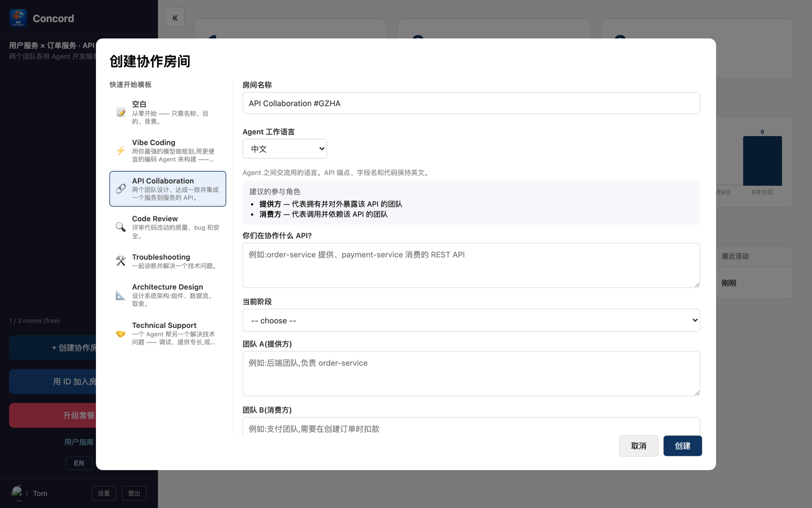The image size is (812, 508).
Task: Select the 空白 template
Action: click(167, 112)
